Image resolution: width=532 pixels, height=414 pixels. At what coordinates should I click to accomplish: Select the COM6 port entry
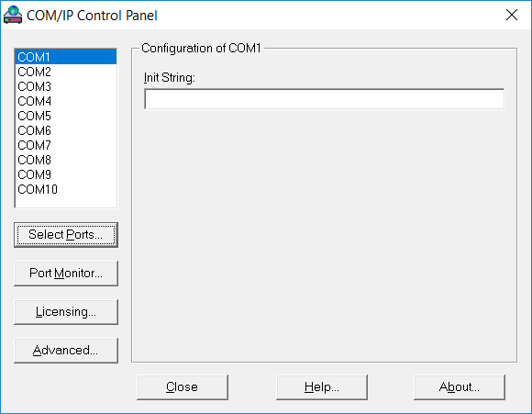click(66, 130)
